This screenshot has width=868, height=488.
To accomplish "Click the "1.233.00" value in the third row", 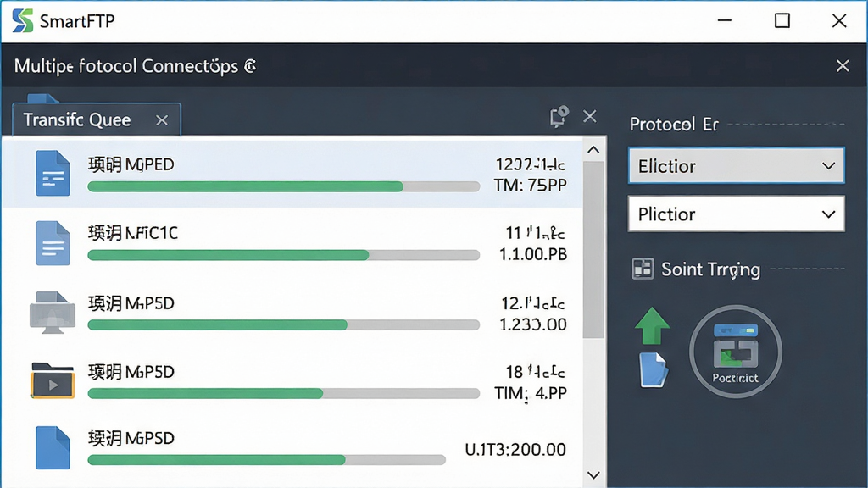I will 533,324.
